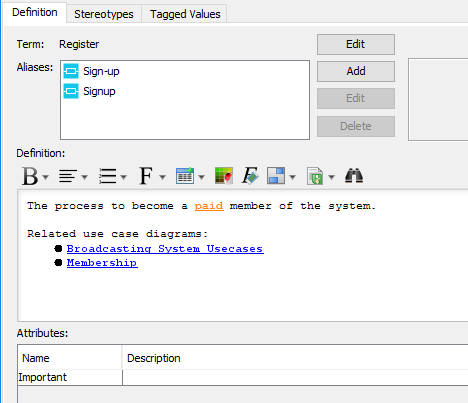Select the Signup alias
The image size is (468, 403).
click(x=99, y=91)
